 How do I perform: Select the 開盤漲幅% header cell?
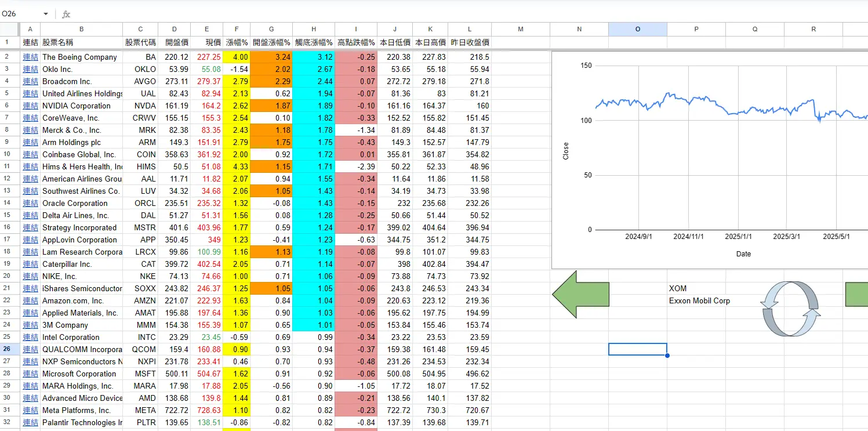(x=271, y=42)
